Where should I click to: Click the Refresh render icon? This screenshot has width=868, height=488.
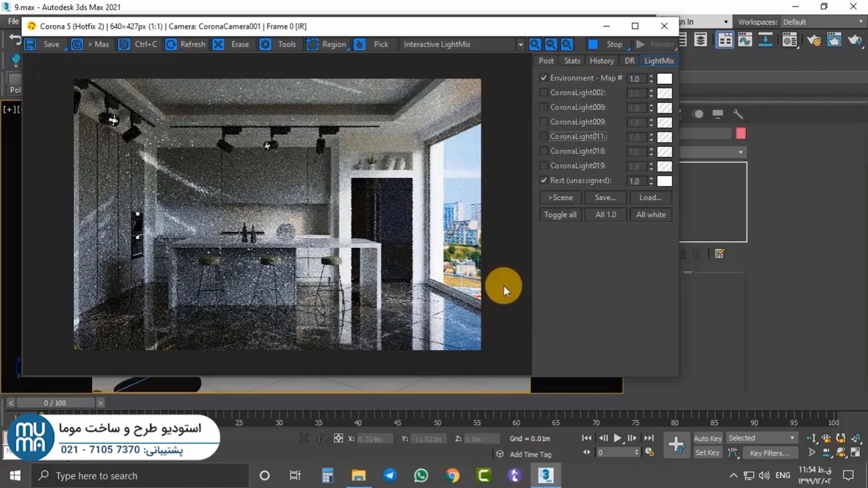(172, 45)
